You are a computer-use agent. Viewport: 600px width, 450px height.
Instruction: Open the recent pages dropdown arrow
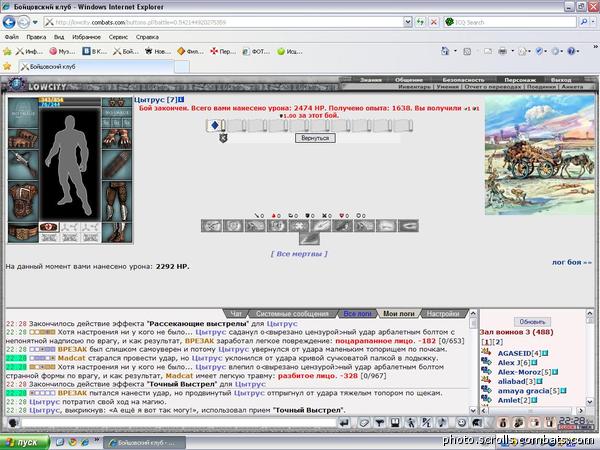(35, 22)
